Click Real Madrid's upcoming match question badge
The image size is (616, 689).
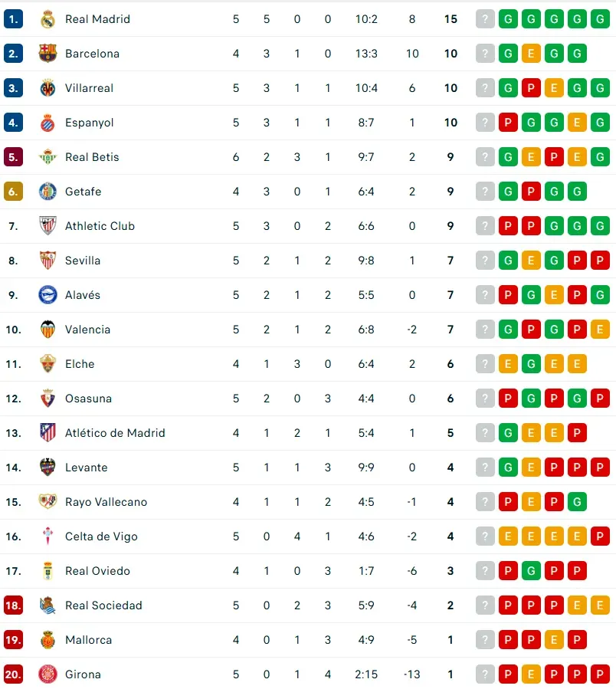(485, 19)
